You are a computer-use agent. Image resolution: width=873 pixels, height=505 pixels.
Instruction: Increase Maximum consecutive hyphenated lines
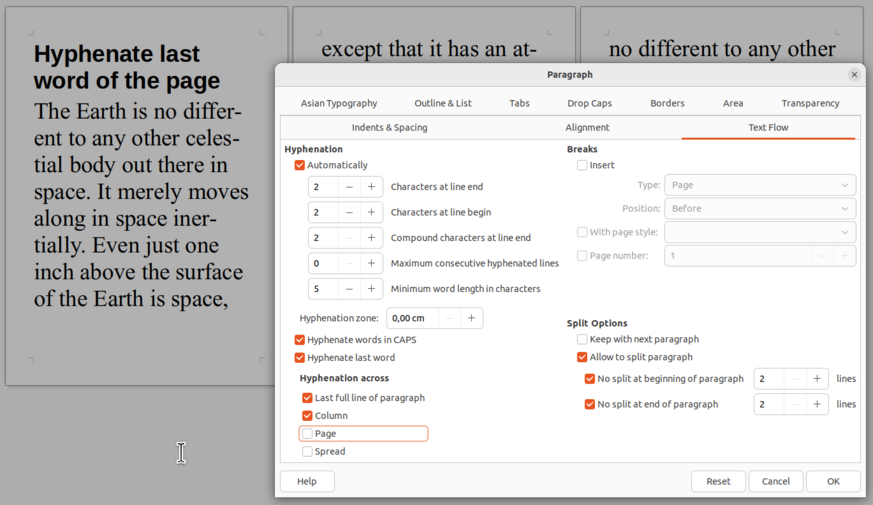pos(371,263)
